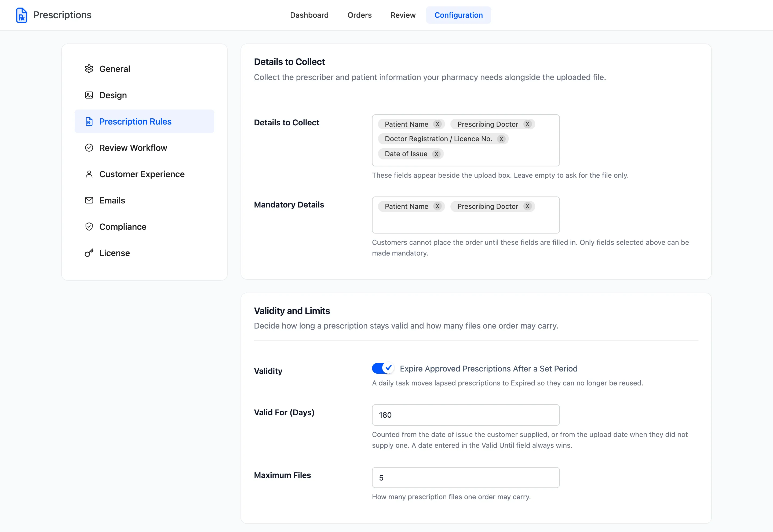
Task: Open the Design settings section
Action: click(144, 95)
